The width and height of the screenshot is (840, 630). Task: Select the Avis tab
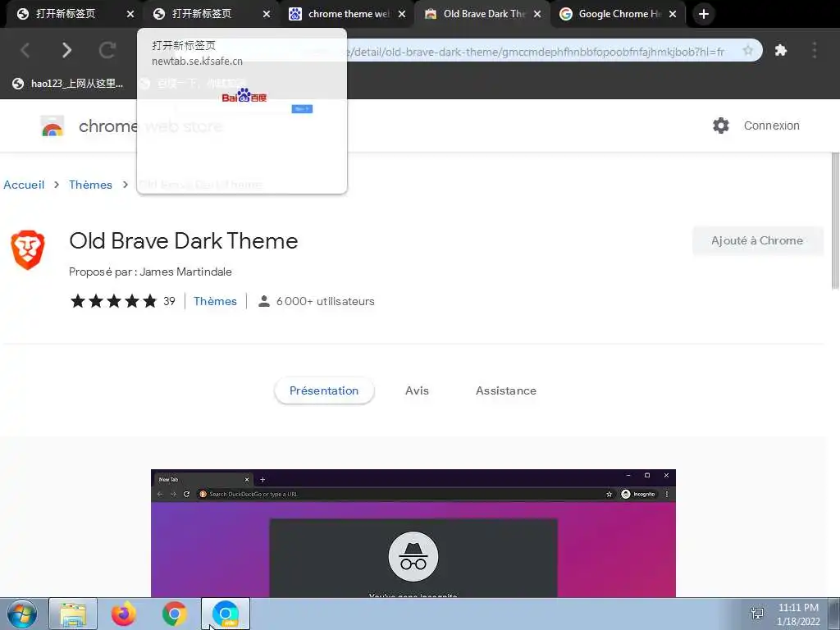click(417, 390)
